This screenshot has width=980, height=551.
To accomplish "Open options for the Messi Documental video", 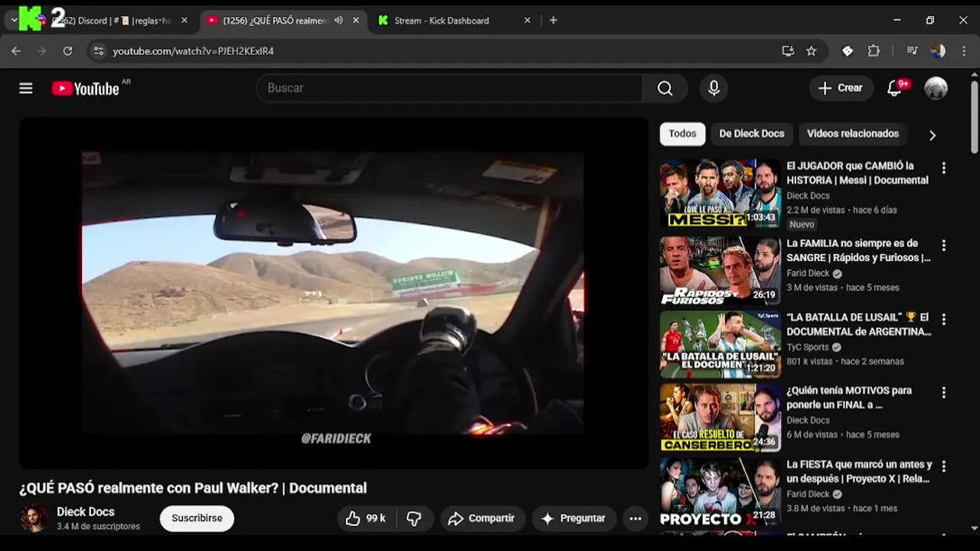I will coord(943,168).
